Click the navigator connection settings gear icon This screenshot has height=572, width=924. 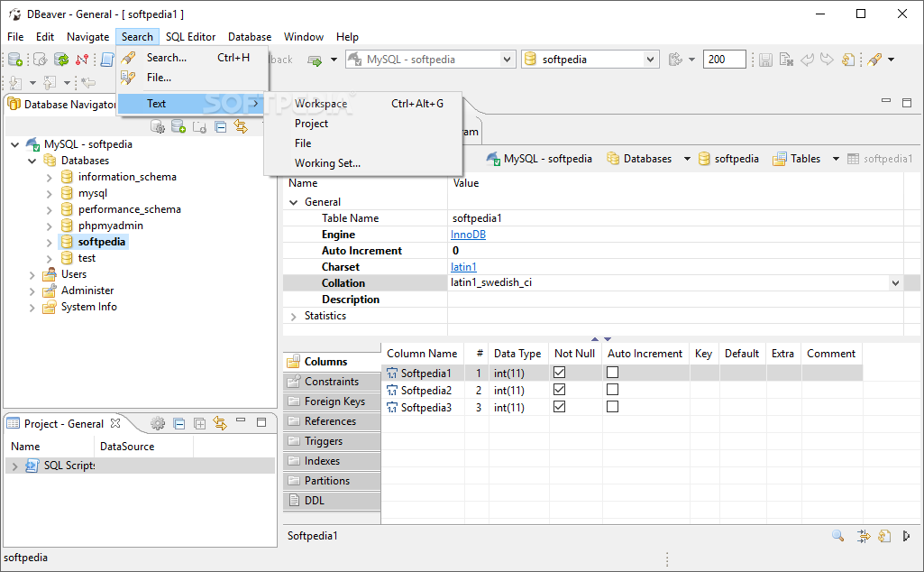click(x=158, y=126)
